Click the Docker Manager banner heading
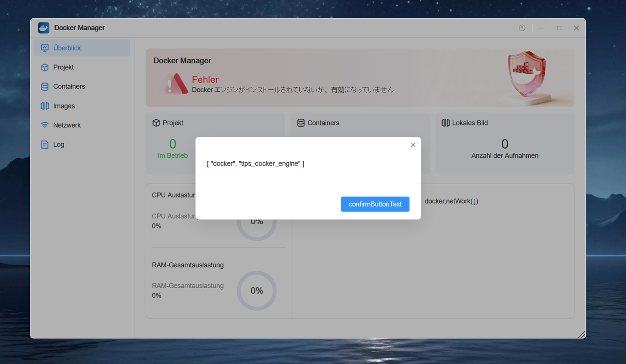Image resolution: width=626 pixels, height=364 pixels. point(182,61)
